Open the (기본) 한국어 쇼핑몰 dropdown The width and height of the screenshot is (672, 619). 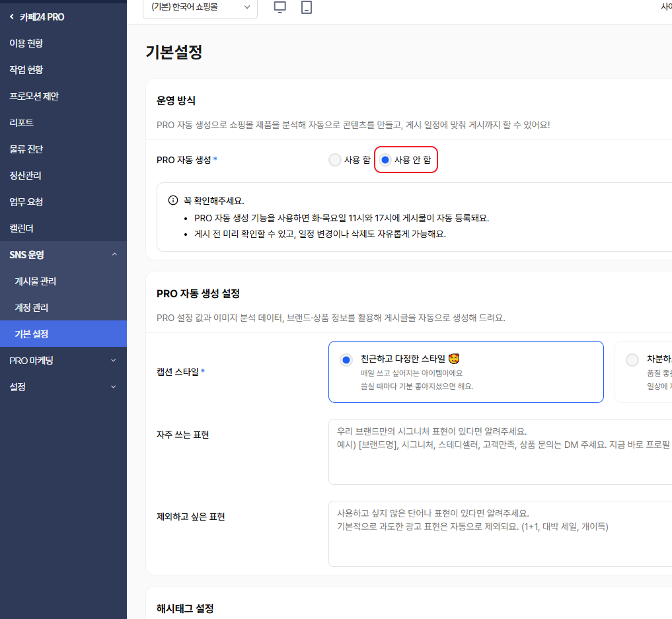(200, 7)
